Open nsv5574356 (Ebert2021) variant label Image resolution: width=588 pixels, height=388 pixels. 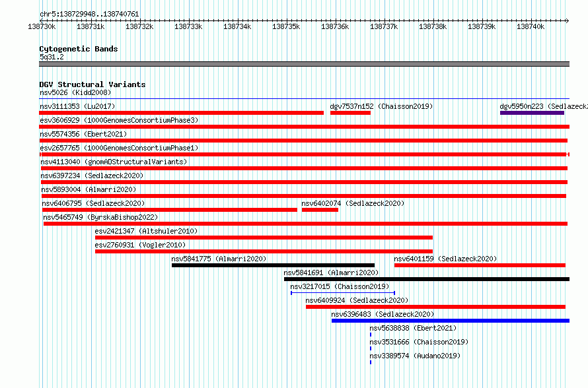(83, 134)
